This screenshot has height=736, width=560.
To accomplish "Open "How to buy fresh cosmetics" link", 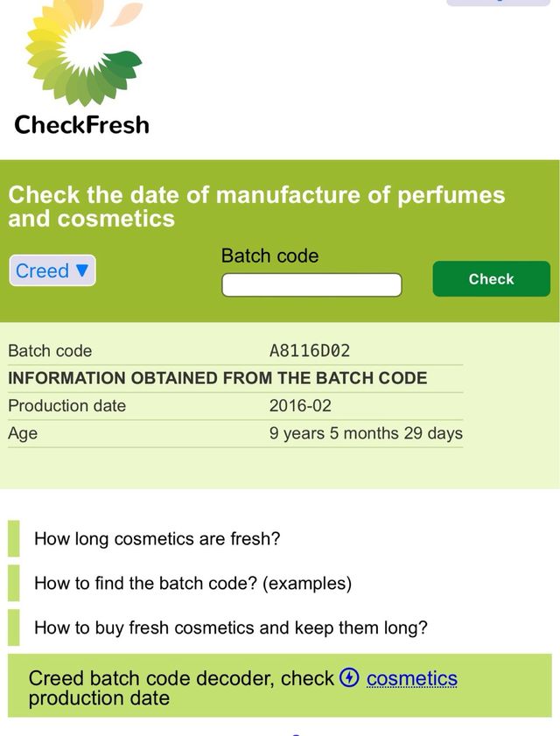I will click(x=231, y=627).
